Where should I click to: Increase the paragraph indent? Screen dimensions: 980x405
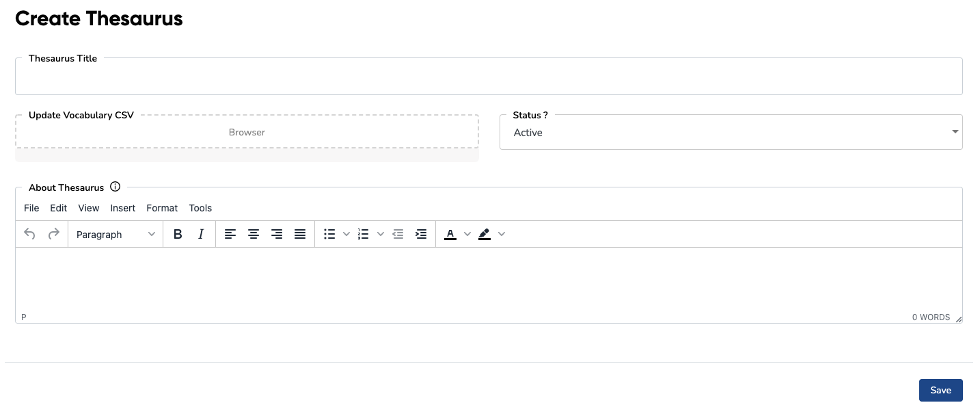click(x=422, y=234)
